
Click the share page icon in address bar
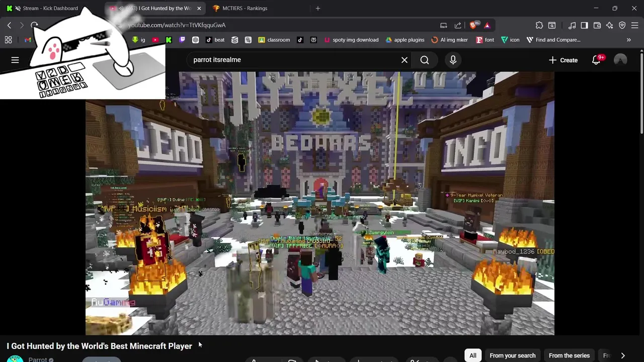pos(458,25)
